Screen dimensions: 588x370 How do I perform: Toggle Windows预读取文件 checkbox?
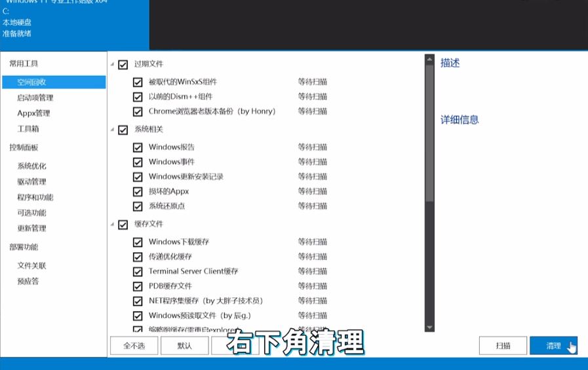pos(138,316)
